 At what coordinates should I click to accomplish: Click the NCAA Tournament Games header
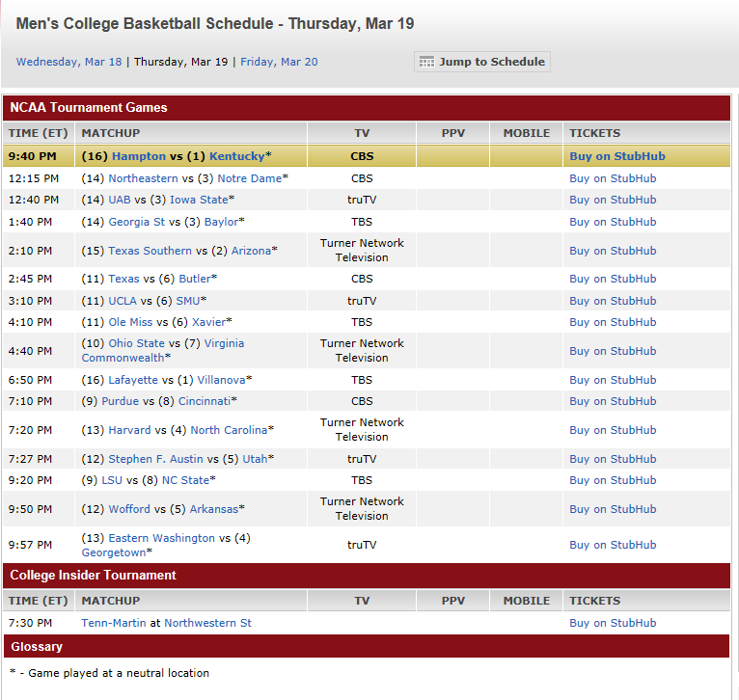(367, 107)
